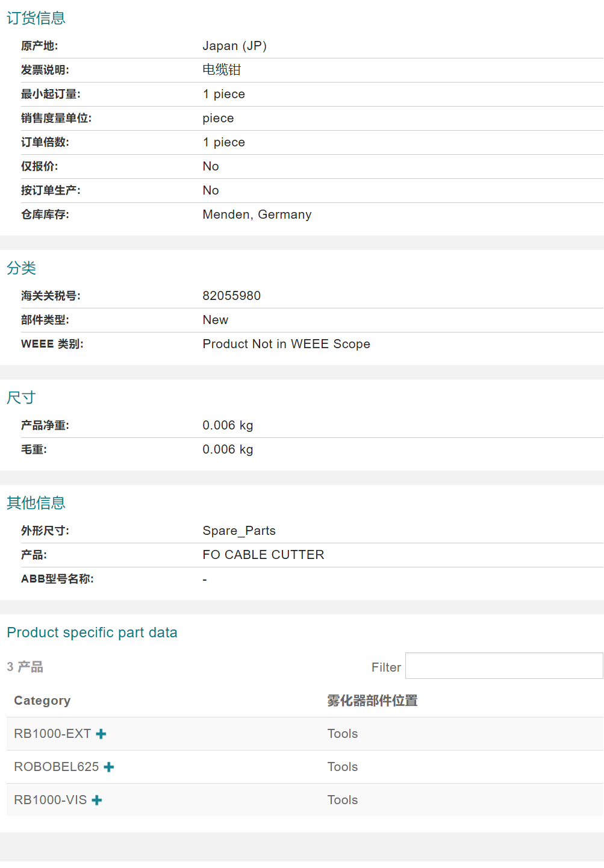Click the plus icon beside ROBOBEL625
Image resolution: width=604 pixels, height=868 pixels.
coord(109,767)
